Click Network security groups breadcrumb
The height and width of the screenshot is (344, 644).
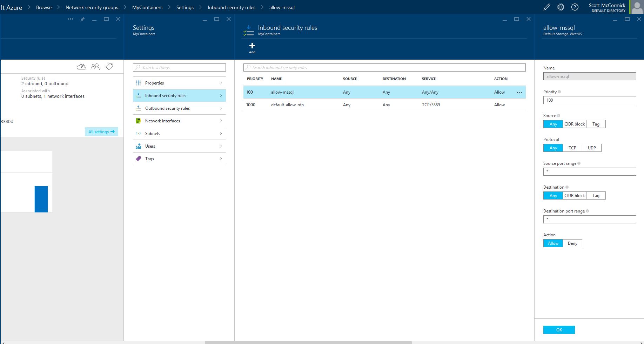point(92,7)
